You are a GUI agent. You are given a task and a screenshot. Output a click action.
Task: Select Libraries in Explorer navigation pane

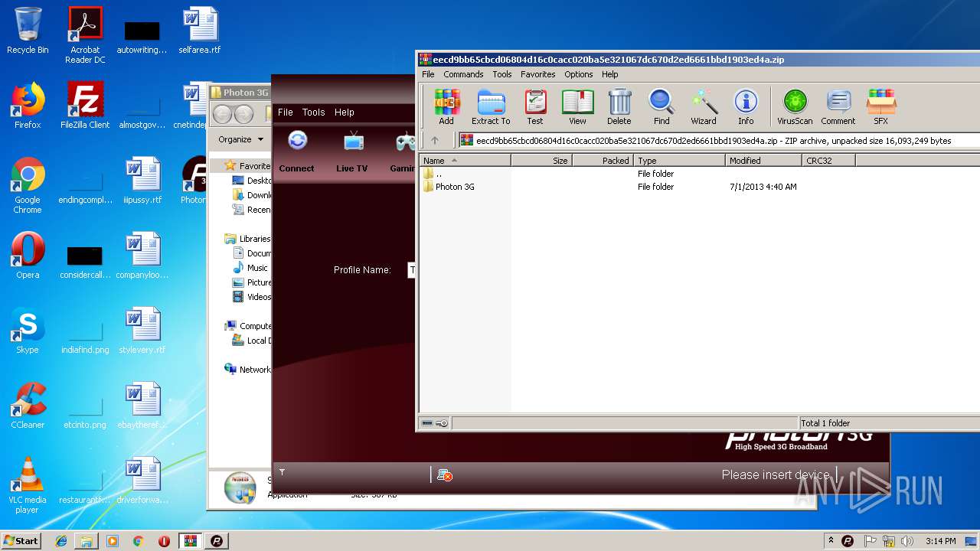pos(247,239)
